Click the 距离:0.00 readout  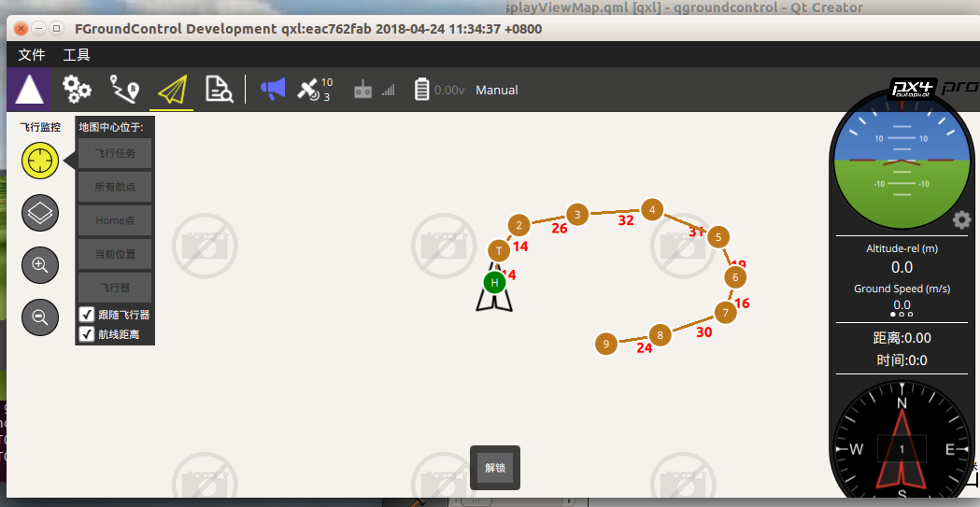[x=902, y=338]
